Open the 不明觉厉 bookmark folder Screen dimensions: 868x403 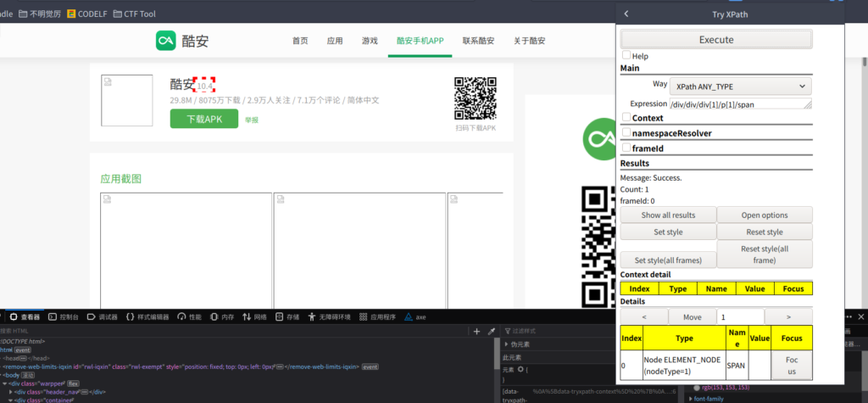(39, 14)
